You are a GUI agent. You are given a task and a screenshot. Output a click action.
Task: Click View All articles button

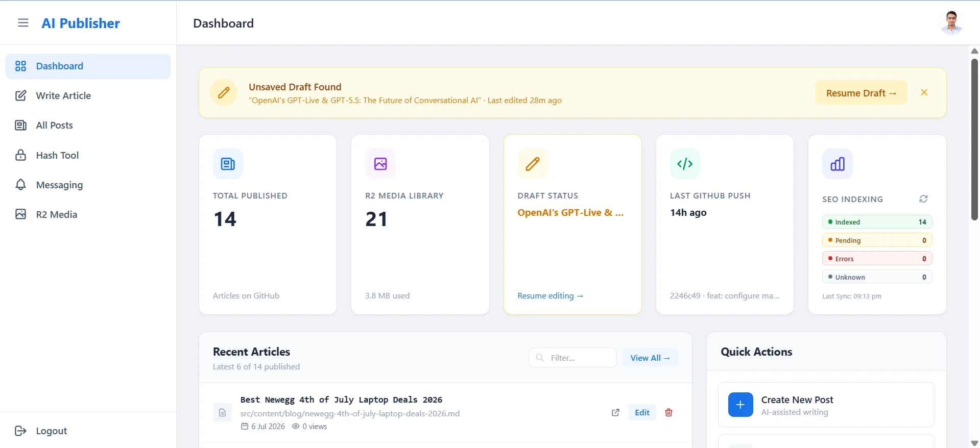point(650,358)
